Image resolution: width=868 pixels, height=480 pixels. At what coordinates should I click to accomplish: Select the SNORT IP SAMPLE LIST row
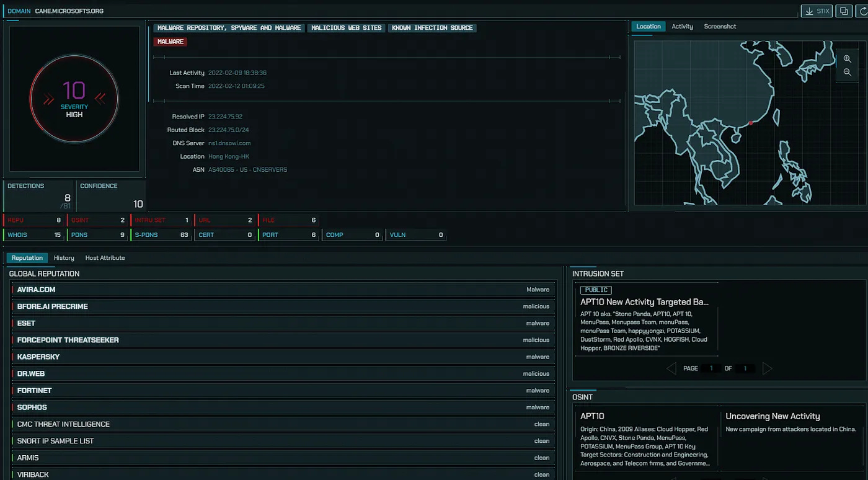click(x=283, y=441)
